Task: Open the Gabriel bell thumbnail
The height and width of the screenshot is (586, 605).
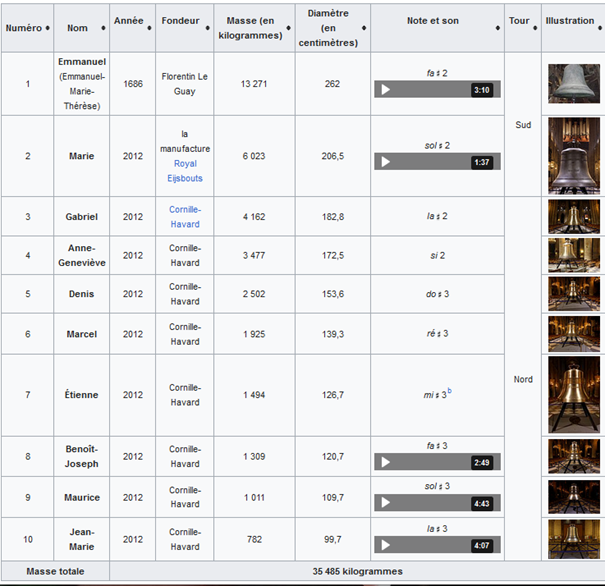Action: [574, 216]
